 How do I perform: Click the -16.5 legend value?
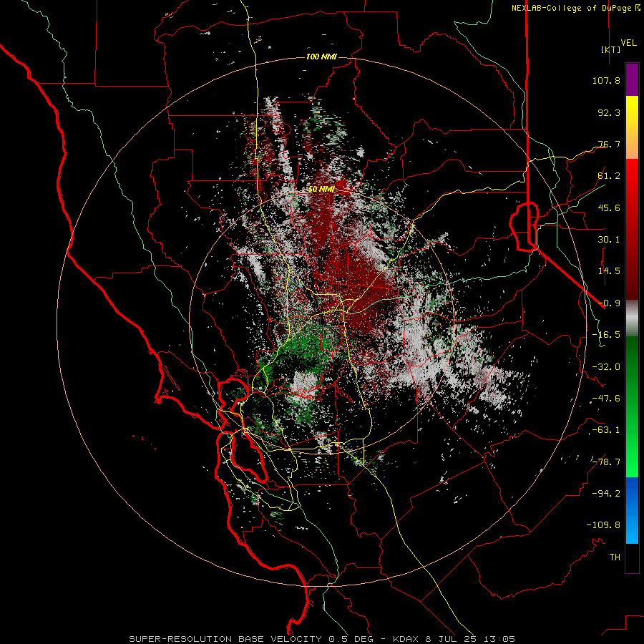[x=606, y=335]
